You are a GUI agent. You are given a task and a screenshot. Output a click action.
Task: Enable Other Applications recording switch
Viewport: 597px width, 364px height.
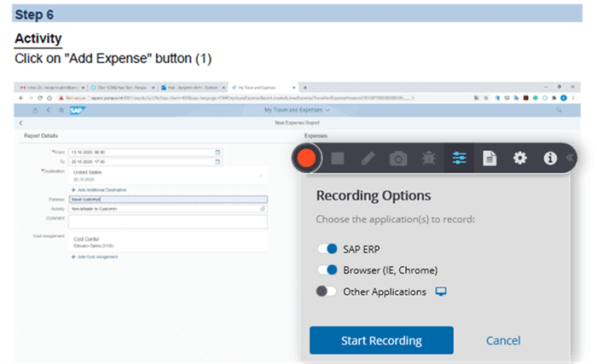[x=327, y=292]
